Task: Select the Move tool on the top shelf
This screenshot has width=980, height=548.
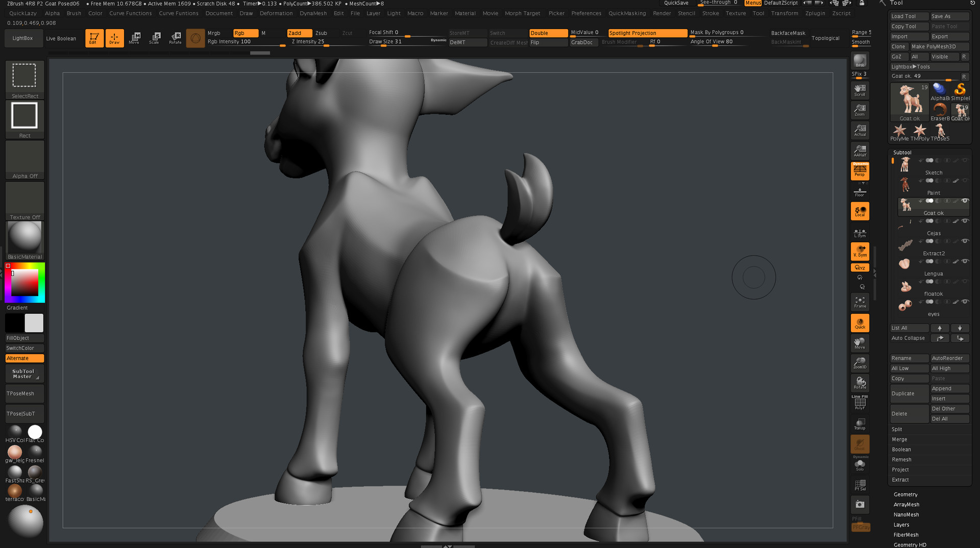Action: point(135,38)
